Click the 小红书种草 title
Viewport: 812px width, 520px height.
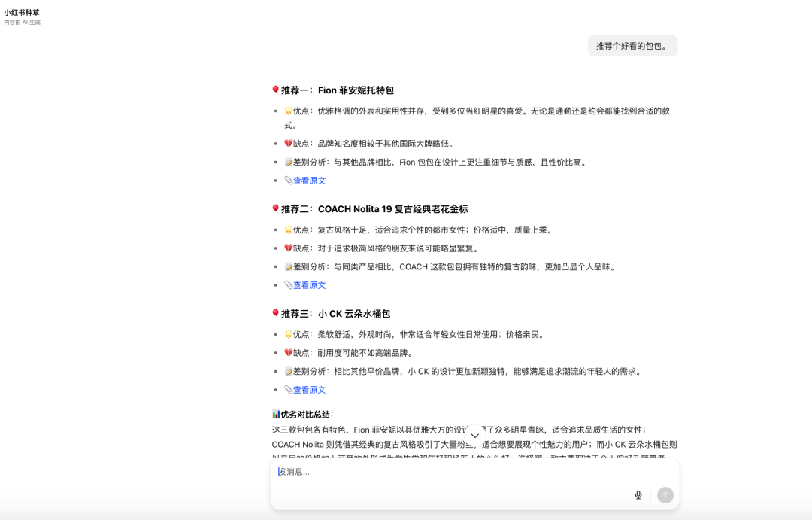(22, 13)
